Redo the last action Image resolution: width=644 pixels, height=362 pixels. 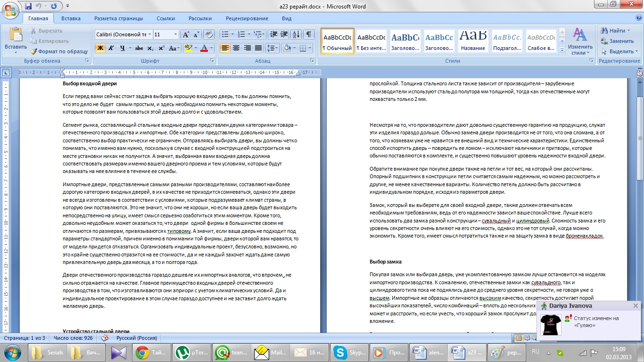pos(53,6)
